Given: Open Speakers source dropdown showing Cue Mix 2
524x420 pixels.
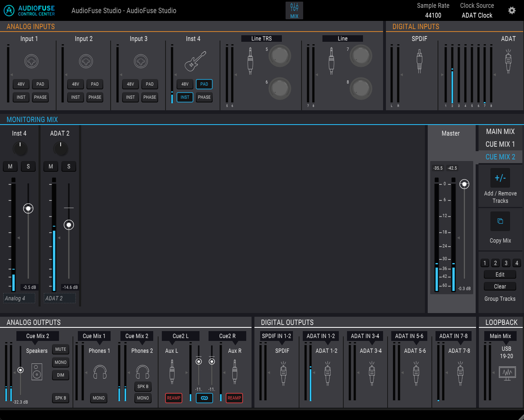Looking at the screenshot, I should (38, 336).
